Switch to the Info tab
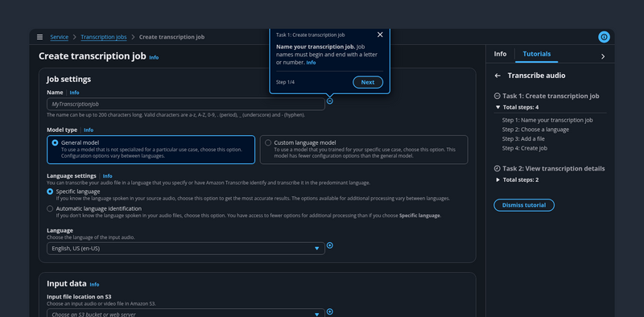This screenshot has width=644, height=317. point(500,54)
